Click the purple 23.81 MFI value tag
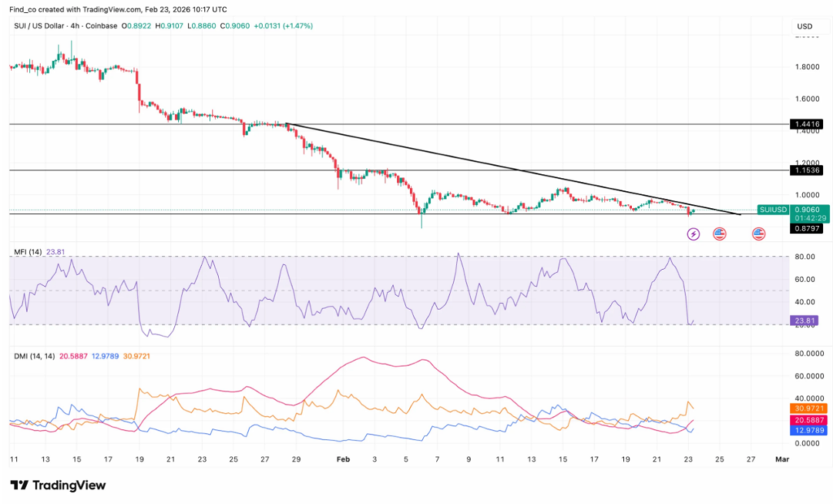This screenshot has width=833, height=504. (x=809, y=321)
